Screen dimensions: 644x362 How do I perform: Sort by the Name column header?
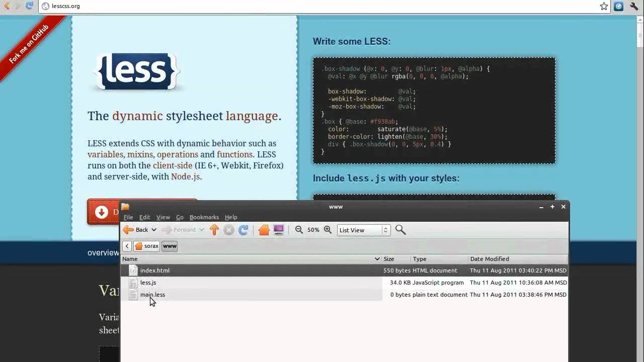point(251,259)
